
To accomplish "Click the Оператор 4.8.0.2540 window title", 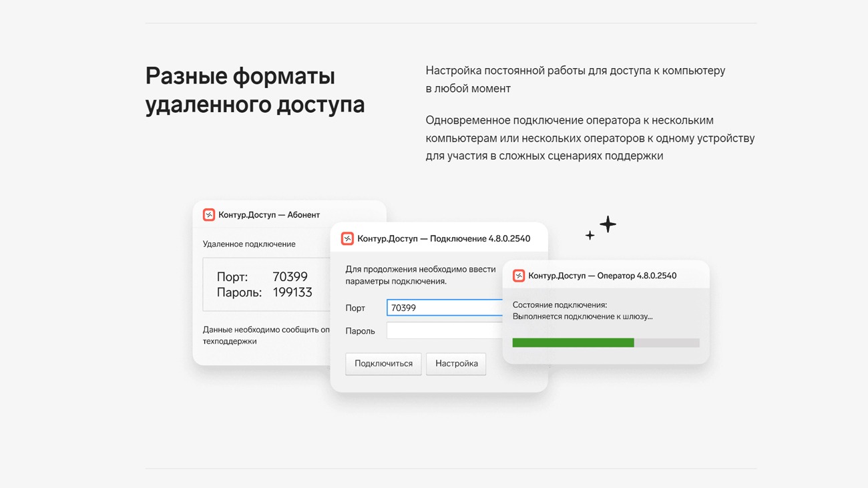I will 602,276.
